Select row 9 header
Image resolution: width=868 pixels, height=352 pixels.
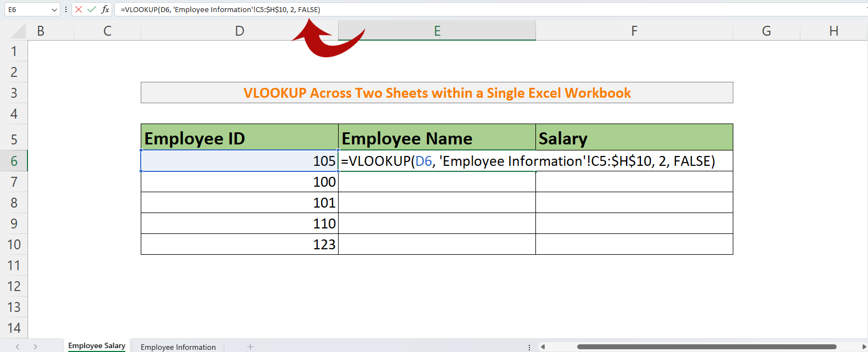[x=14, y=224]
